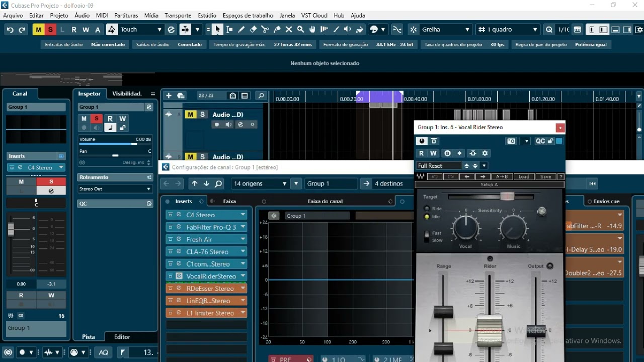
Task: Expand the Roteamento section in Inspector
Action: (115, 177)
